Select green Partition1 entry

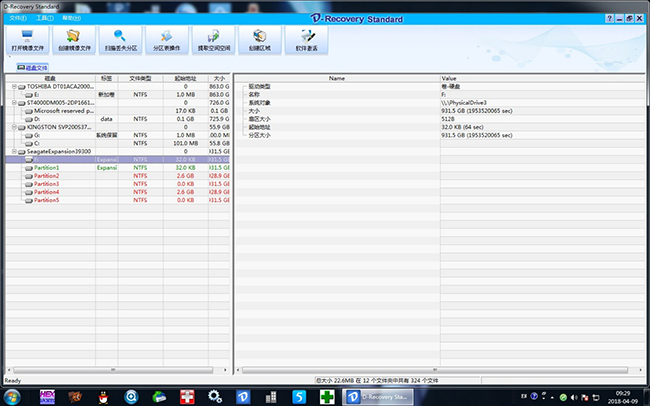pos(46,168)
